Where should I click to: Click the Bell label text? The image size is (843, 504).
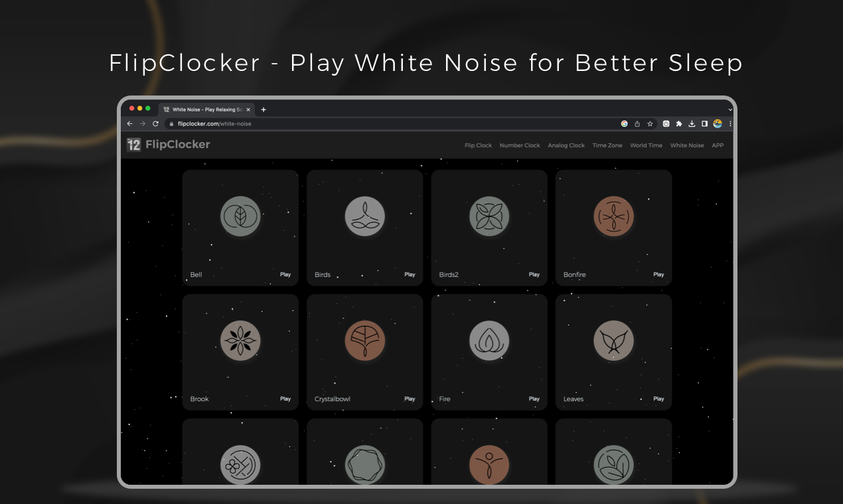[x=196, y=275]
